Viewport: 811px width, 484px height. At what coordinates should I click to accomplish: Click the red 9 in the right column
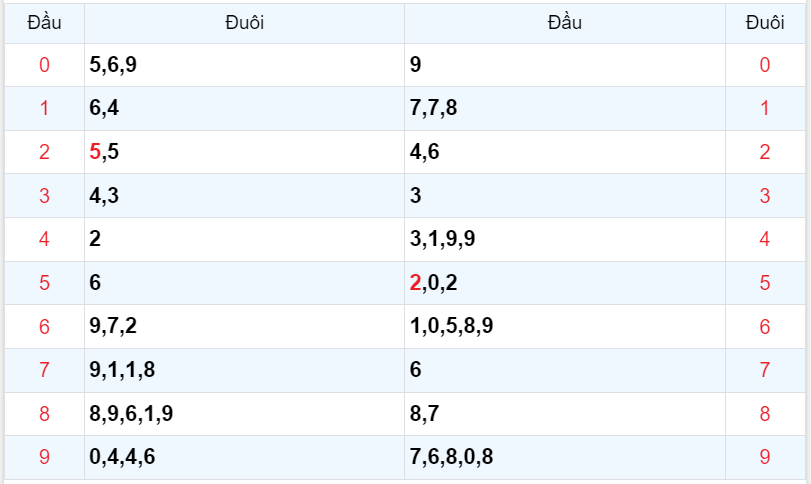tap(765, 457)
